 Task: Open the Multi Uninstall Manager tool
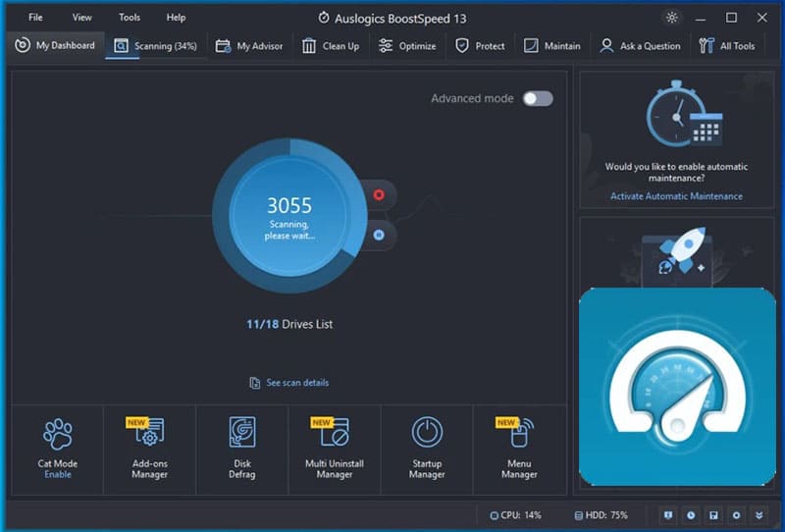point(335,449)
